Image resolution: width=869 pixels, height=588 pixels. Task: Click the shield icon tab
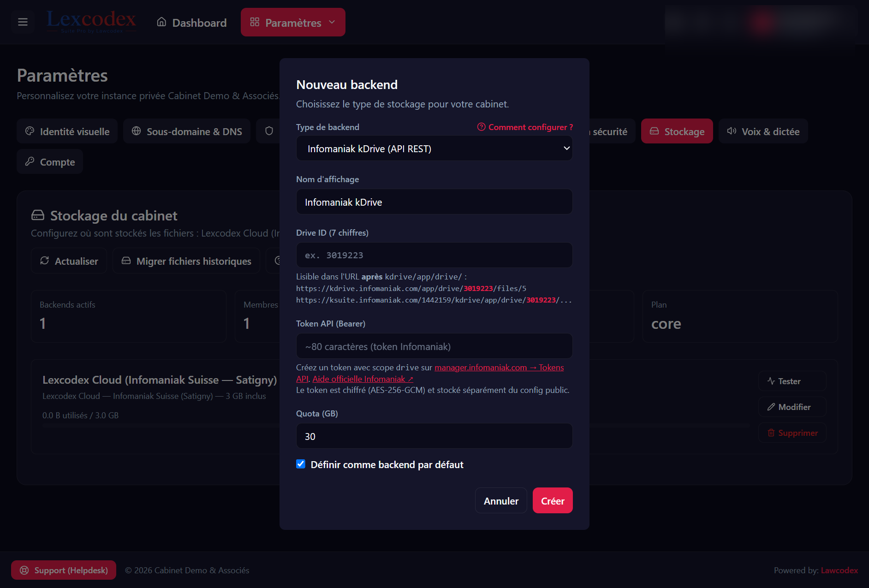pyautogui.click(x=269, y=131)
